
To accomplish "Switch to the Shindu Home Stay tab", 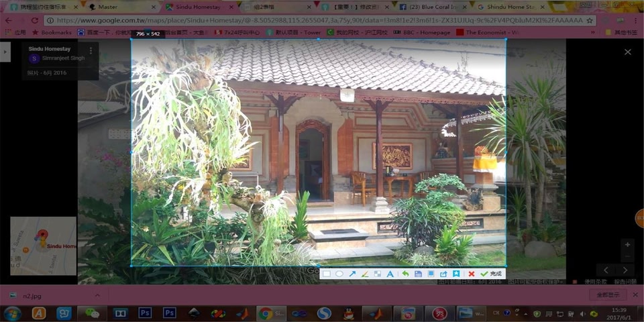I will click(x=511, y=7).
